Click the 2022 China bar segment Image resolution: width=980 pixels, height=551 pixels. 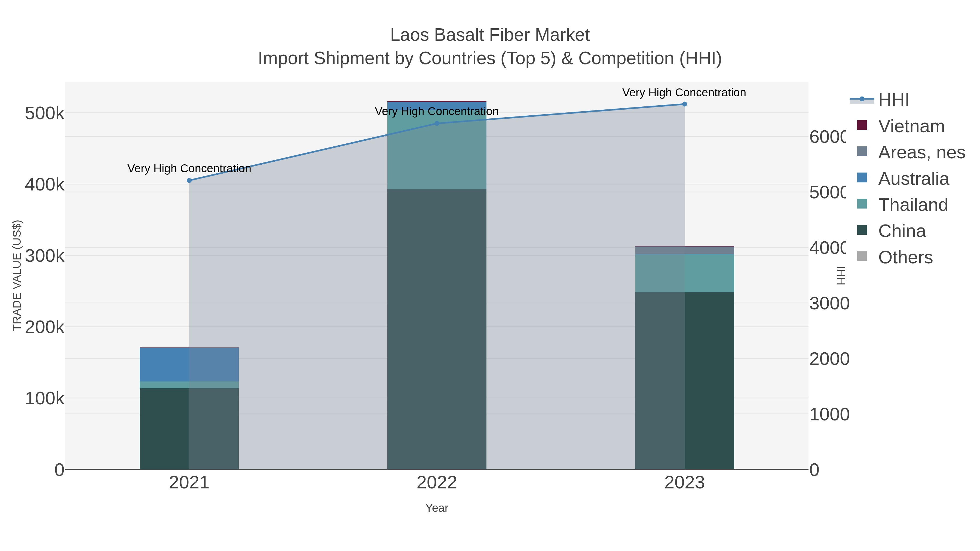tap(437, 329)
